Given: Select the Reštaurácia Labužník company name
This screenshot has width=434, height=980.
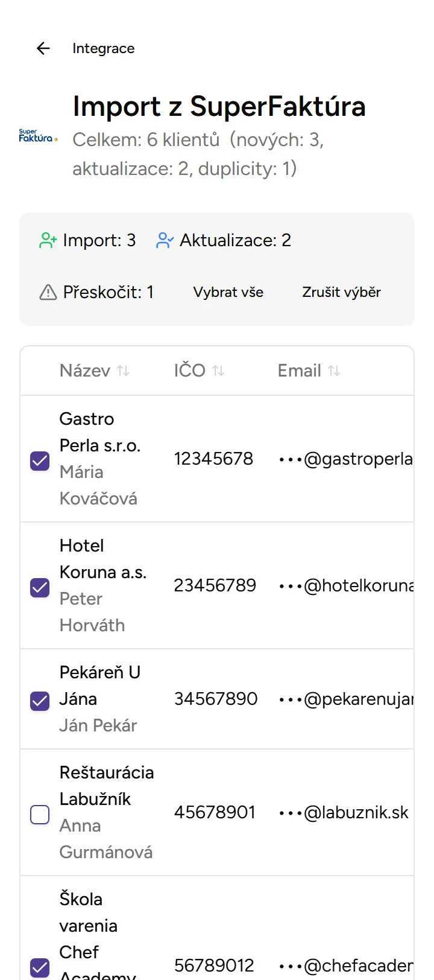Looking at the screenshot, I should [107, 786].
